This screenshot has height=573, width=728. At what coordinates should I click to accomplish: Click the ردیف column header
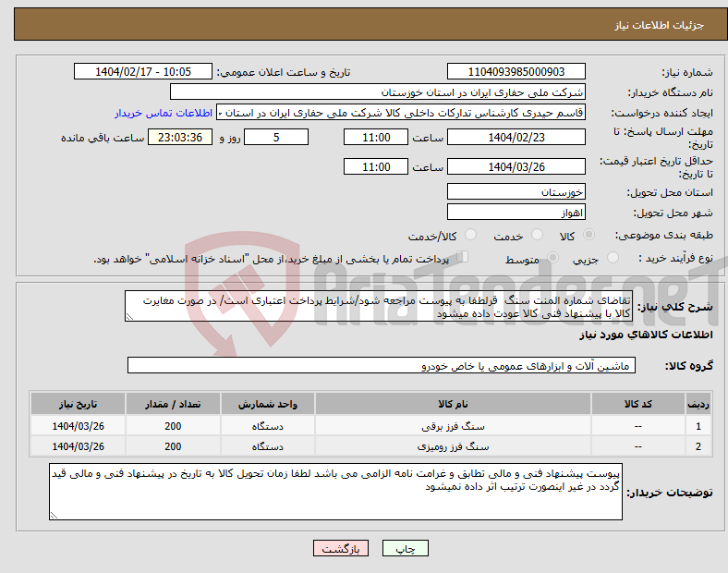tap(698, 404)
